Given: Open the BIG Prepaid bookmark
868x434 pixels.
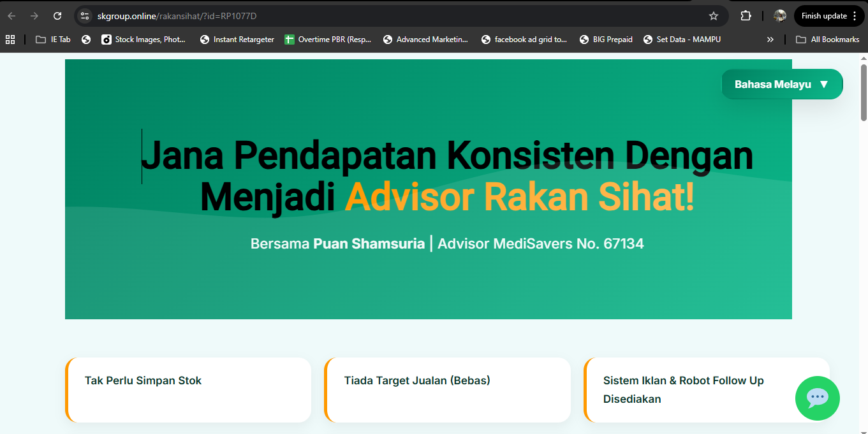Looking at the screenshot, I should [x=606, y=39].
